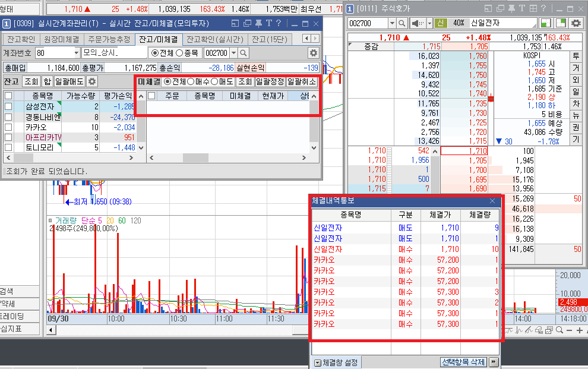The image size is (588, 369).
Task: Click the pin icon in the 0309 account window title bar
Action: tap(258, 24)
